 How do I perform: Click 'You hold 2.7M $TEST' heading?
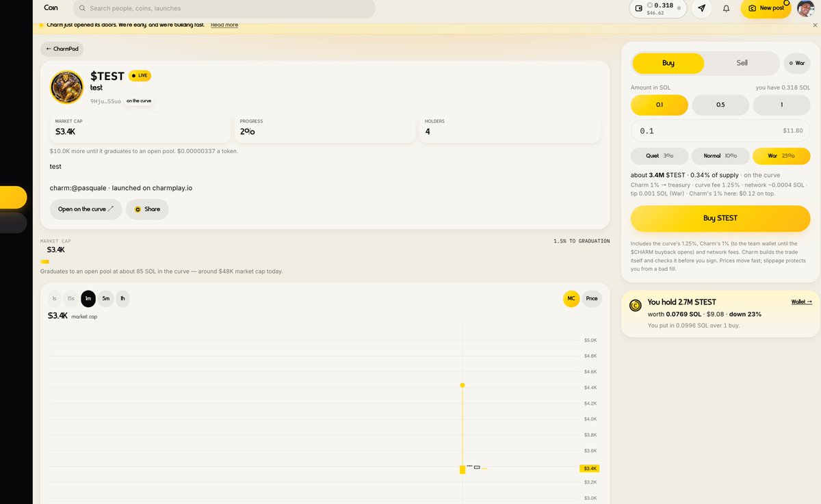pyautogui.click(x=681, y=302)
